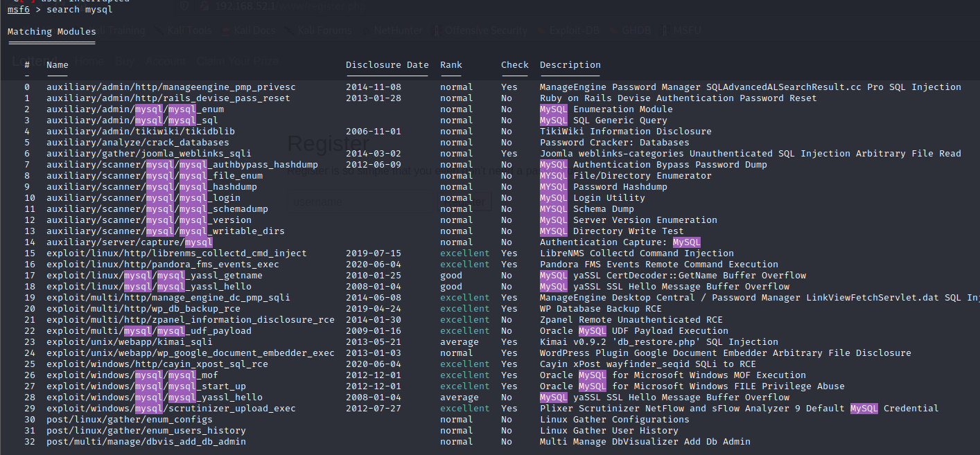
Task: Click the 'Disclosure Date' column header
Action: [x=387, y=65]
